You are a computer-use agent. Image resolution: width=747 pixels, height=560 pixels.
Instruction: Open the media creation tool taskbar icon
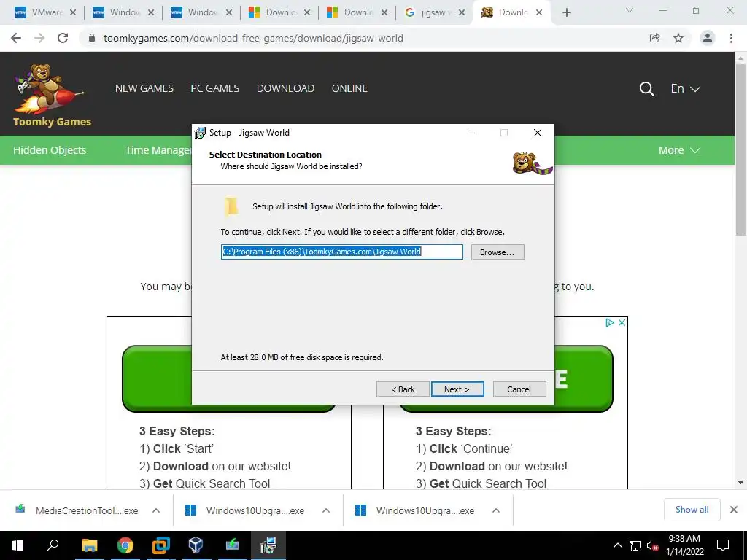pyautogui.click(x=232, y=545)
